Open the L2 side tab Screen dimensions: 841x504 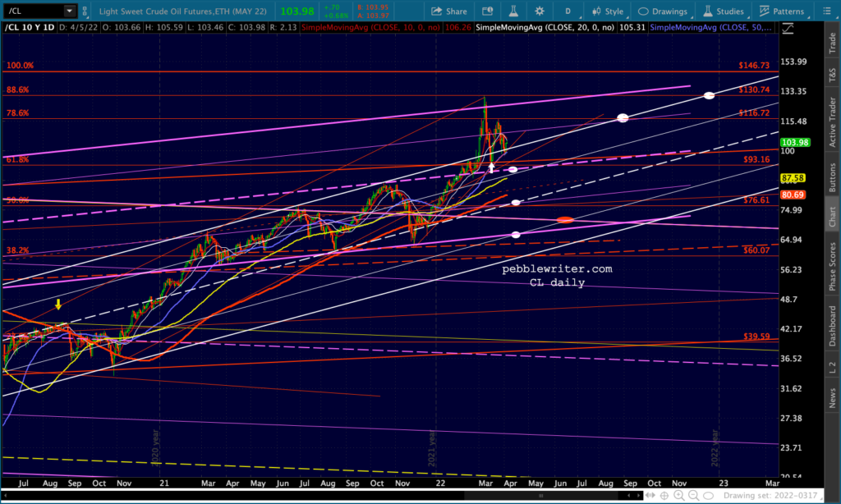coord(833,367)
